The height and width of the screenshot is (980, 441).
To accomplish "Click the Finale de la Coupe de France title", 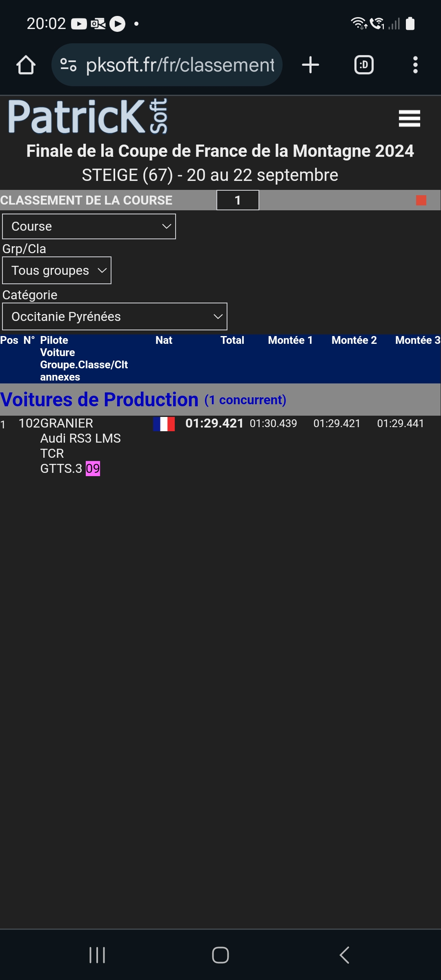I will [x=220, y=151].
